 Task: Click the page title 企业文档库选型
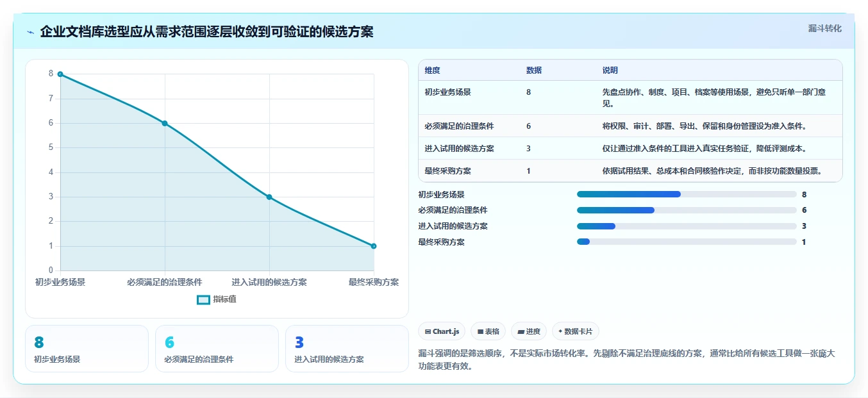click(206, 32)
